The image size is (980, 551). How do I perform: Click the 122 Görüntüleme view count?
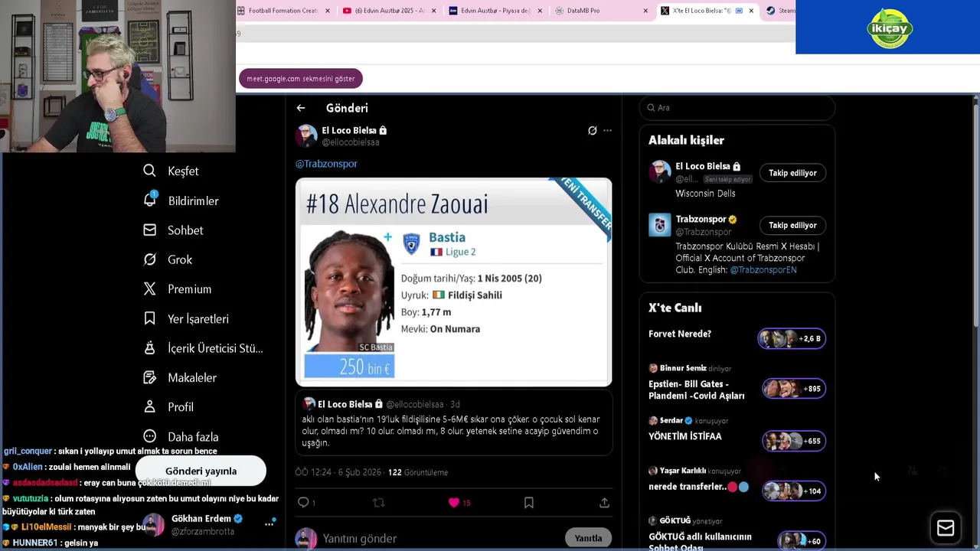click(x=418, y=473)
